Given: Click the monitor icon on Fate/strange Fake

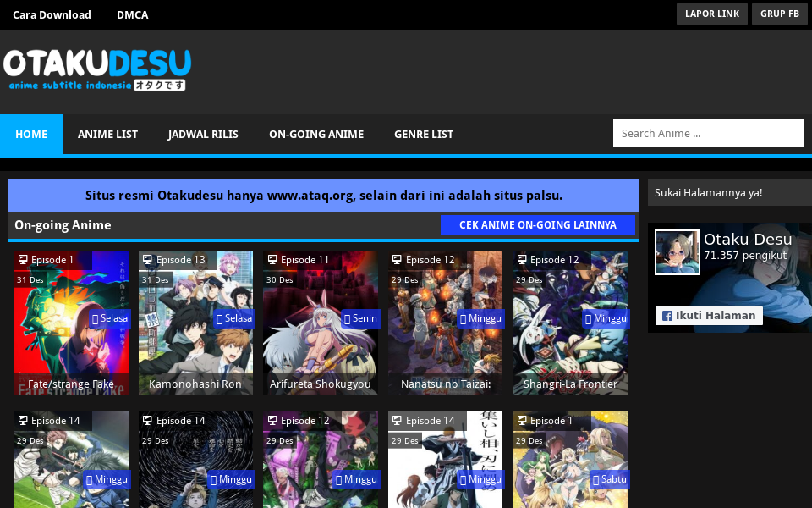Looking at the screenshot, I should 23,260.
